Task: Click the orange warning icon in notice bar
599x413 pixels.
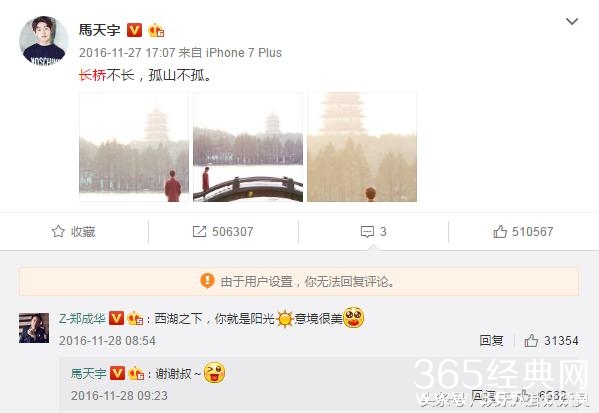Action: 207,281
